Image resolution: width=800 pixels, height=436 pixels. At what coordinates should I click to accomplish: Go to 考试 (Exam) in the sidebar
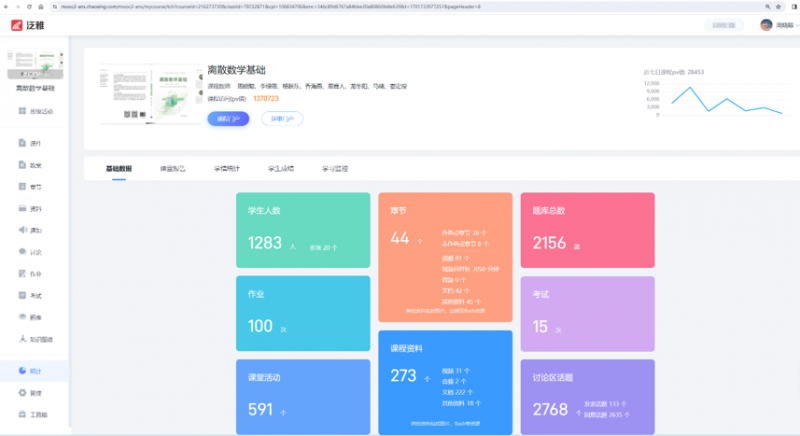[22, 296]
